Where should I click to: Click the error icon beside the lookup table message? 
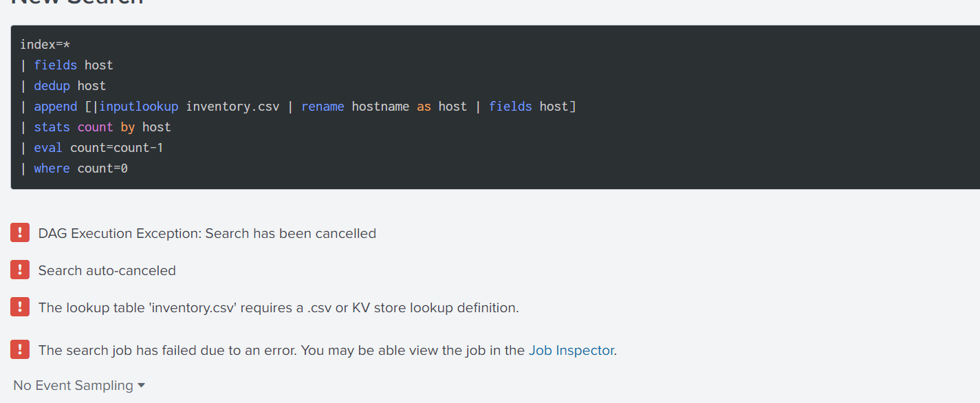point(20,307)
